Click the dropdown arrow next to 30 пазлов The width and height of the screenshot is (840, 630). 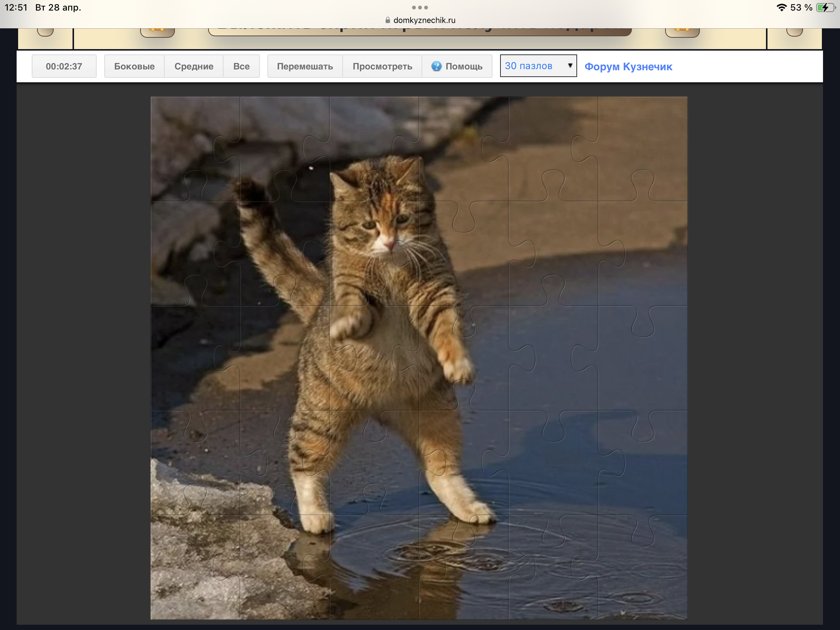pyautogui.click(x=570, y=65)
